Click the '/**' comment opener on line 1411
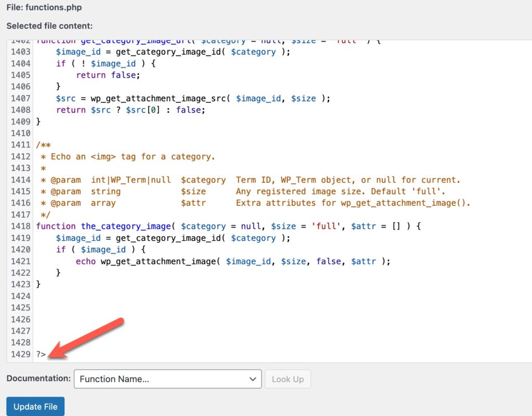The width and height of the screenshot is (532, 416). click(x=44, y=145)
